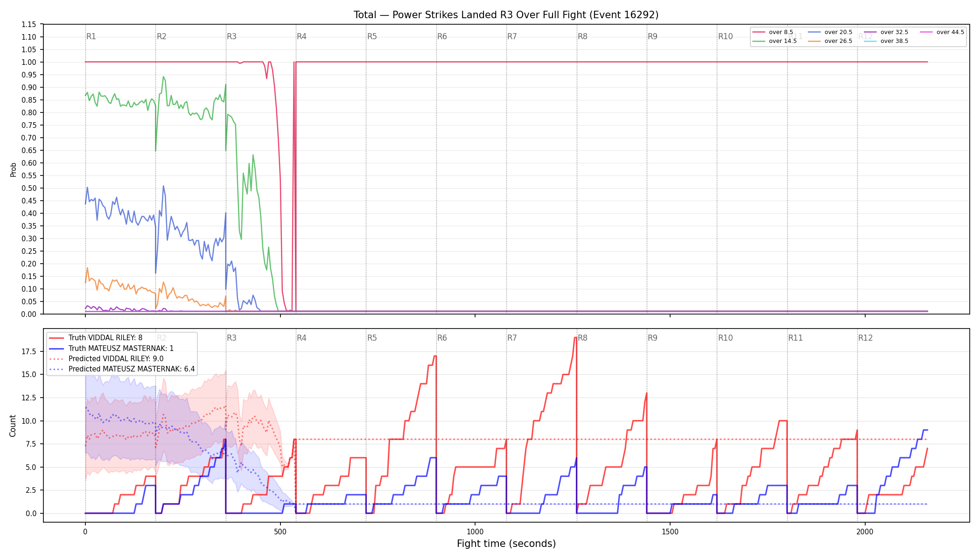Click the 1.00 tick on the Prob axis
Image resolution: width=980 pixels, height=560 pixels.
(x=29, y=62)
